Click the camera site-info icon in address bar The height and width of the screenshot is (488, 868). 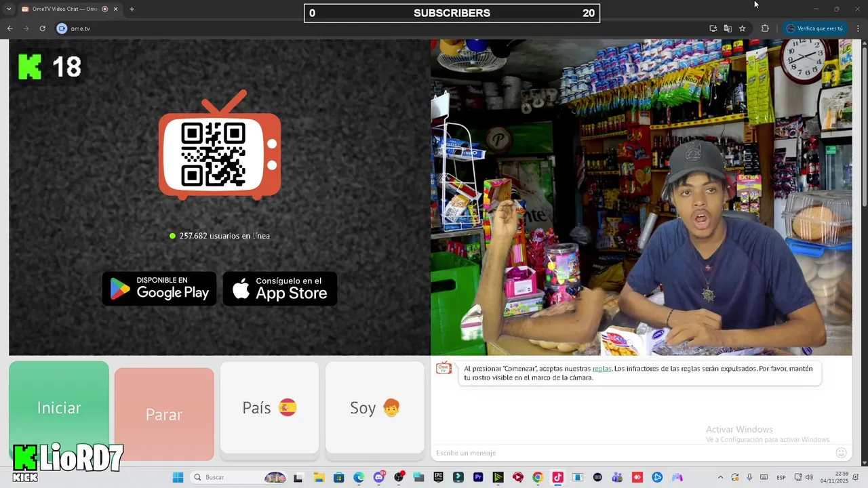point(62,28)
